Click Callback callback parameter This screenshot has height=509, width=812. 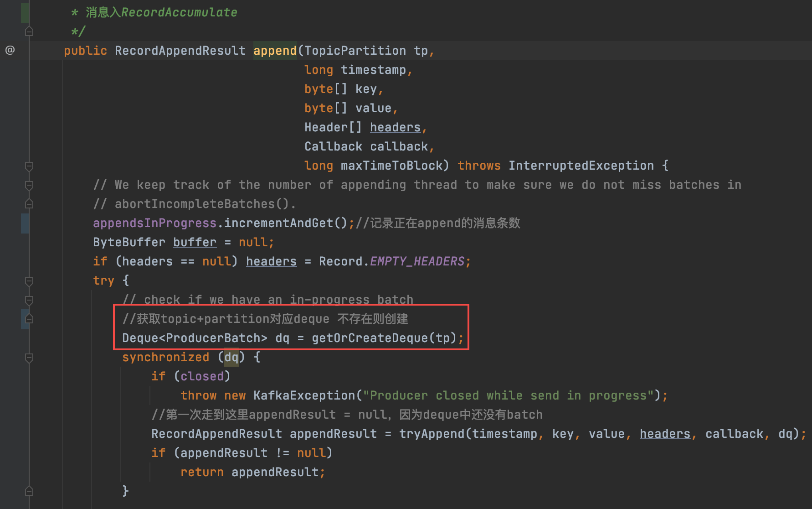tap(366, 146)
